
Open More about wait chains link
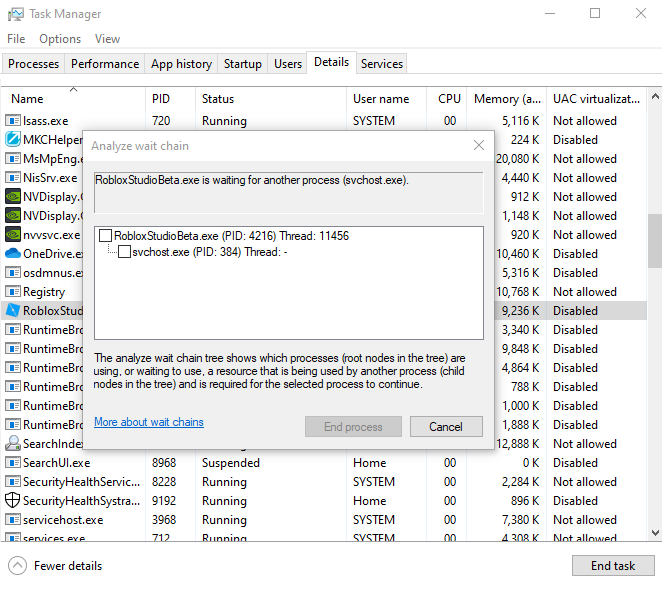(x=149, y=422)
